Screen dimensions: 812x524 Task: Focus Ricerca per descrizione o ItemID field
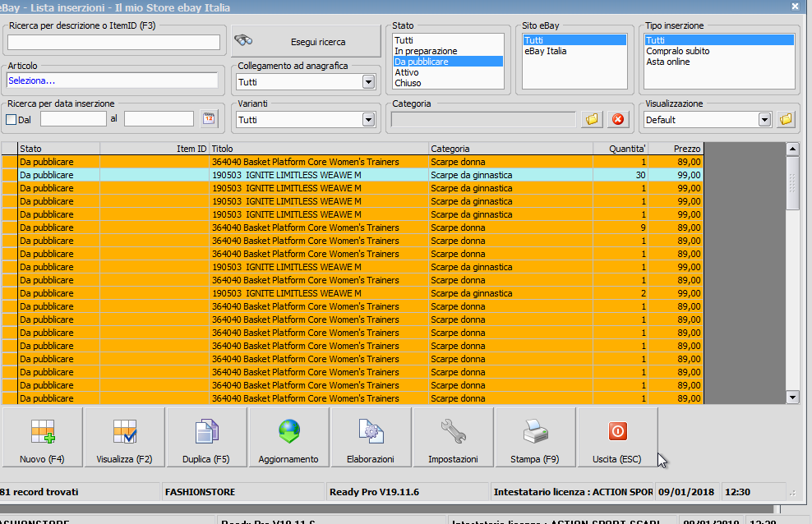[x=113, y=43]
